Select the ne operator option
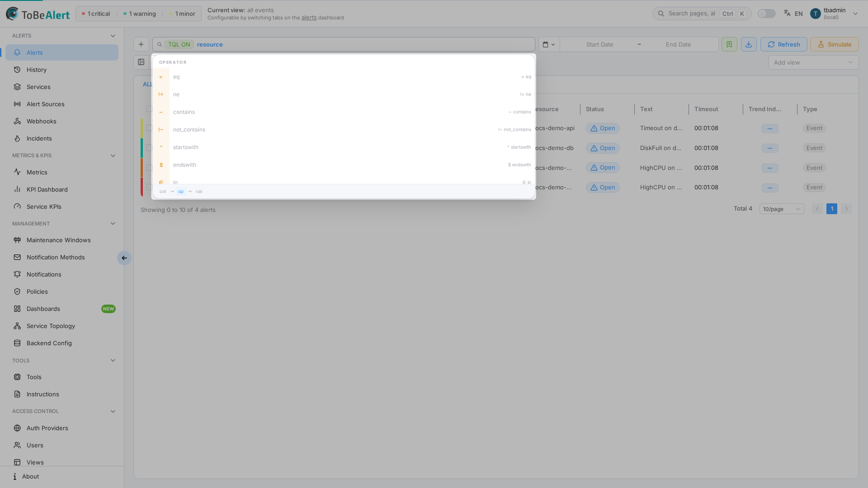The height and width of the screenshot is (488, 868). (344, 94)
